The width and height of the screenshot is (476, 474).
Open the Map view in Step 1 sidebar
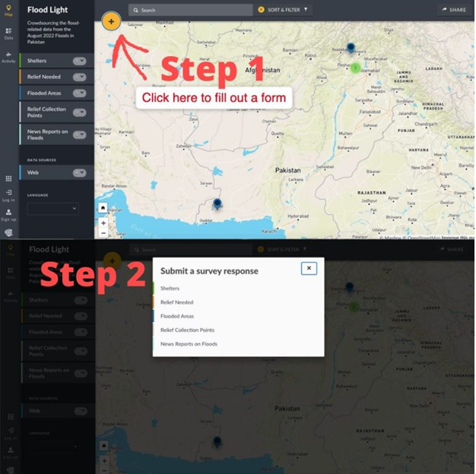(x=8, y=10)
